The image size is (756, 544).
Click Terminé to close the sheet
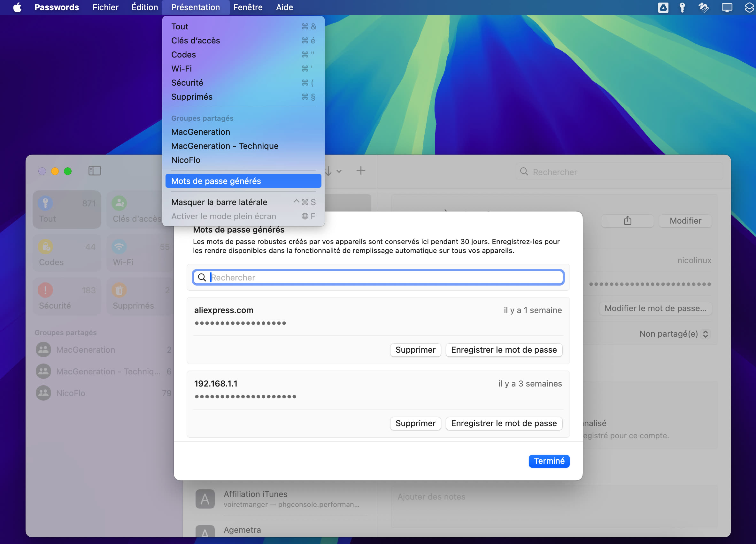click(549, 461)
